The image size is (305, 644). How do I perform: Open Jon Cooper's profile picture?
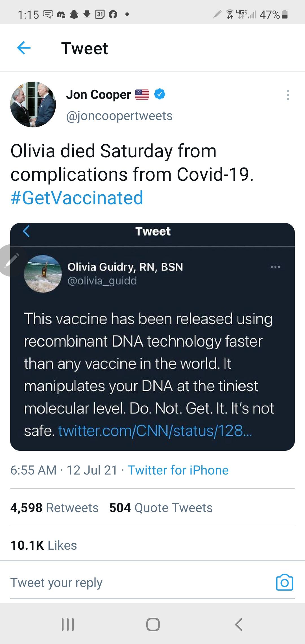point(33,105)
